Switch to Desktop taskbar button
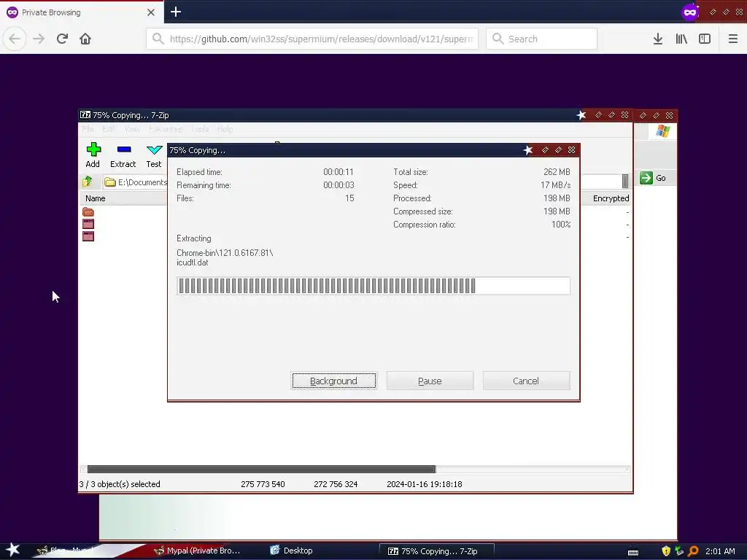This screenshot has height=560, width=747. click(x=291, y=551)
